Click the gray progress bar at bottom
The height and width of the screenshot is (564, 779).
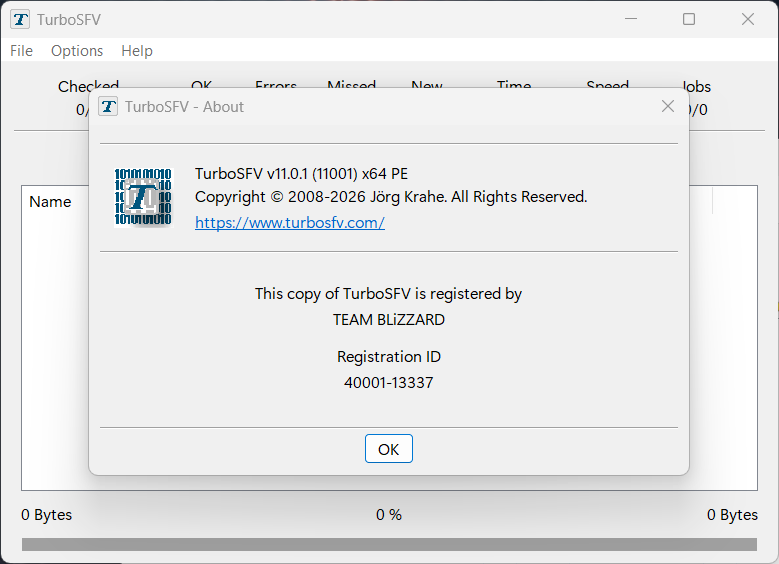pos(389,544)
